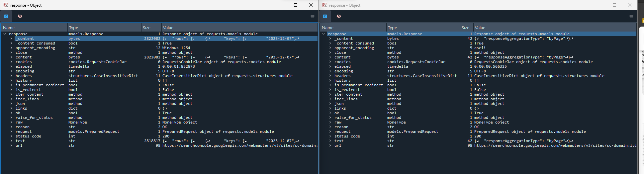Expand the _content item in left window
The width and height of the screenshot is (644, 174).
point(11,39)
